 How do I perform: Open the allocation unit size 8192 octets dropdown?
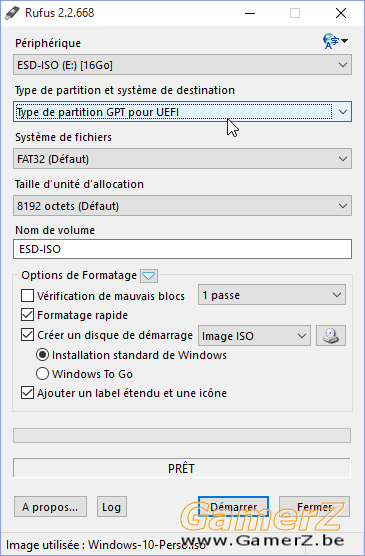coord(182,206)
